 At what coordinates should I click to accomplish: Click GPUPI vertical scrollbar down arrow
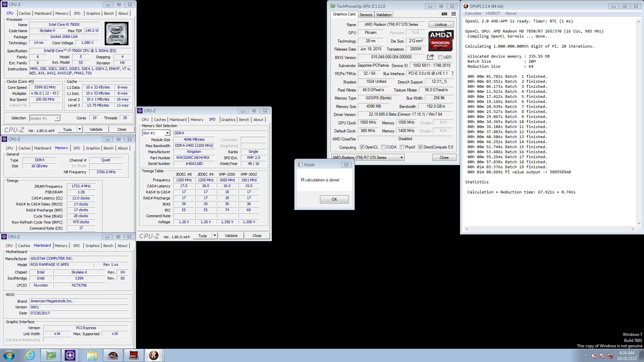639,224
